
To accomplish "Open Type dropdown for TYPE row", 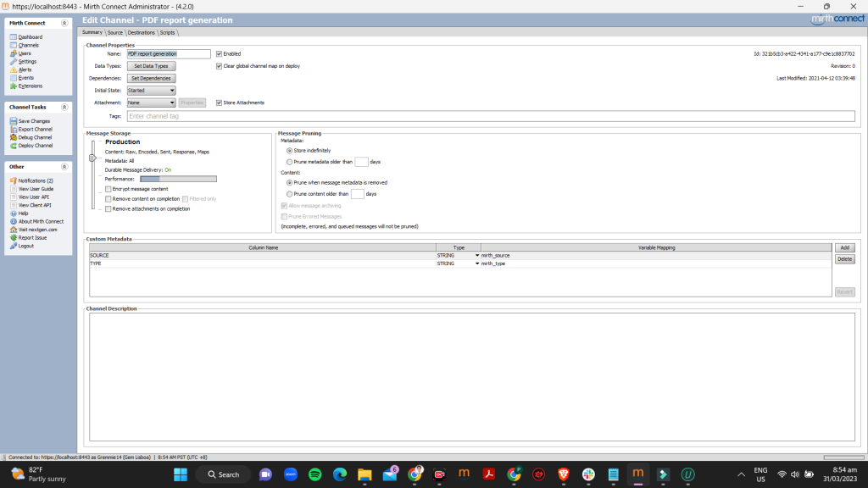I will tap(476, 264).
